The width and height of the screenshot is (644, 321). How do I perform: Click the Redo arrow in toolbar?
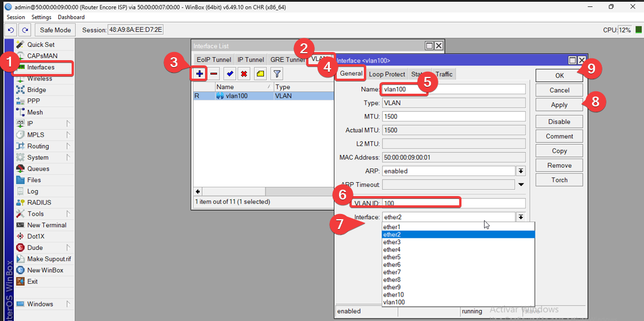coord(25,30)
